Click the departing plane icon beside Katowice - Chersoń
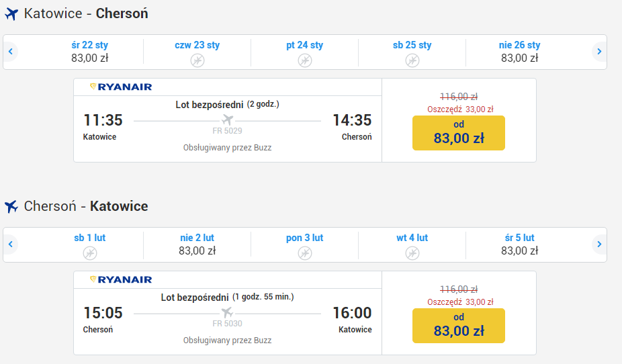This screenshot has height=364, width=622. (x=11, y=14)
